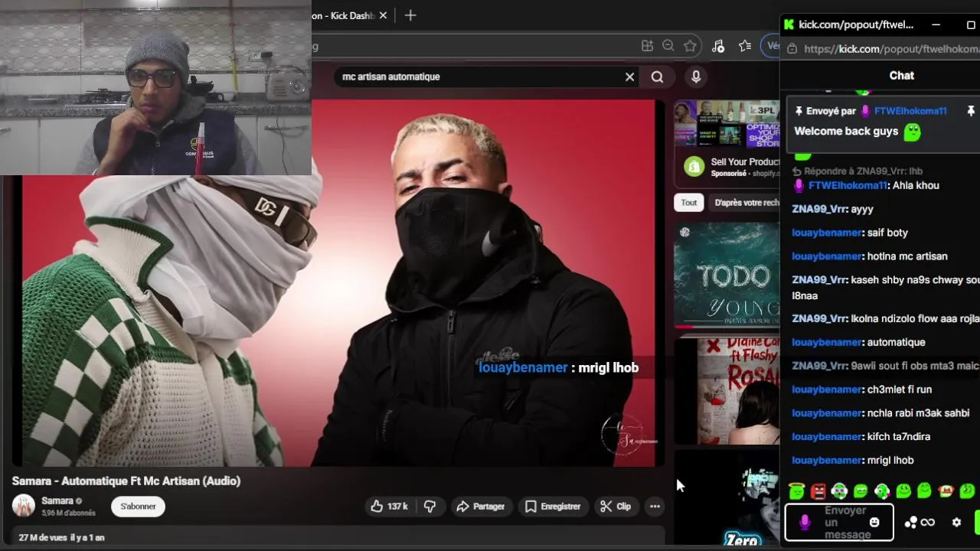The image size is (980, 551).
Task: Click 'Répondre à ZNA99_Vrr' reply indicator
Action: [857, 171]
